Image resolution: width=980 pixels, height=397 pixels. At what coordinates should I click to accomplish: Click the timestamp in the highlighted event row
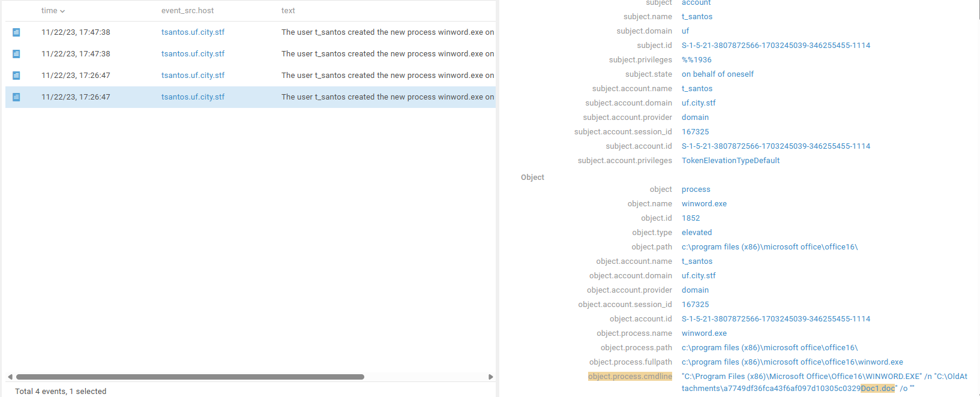(76, 97)
